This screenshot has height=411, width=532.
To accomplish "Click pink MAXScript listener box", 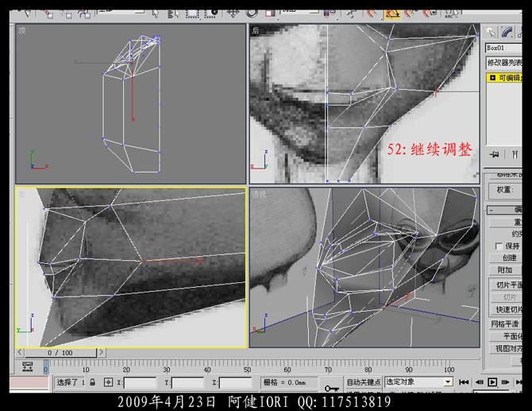I will coord(29,382).
